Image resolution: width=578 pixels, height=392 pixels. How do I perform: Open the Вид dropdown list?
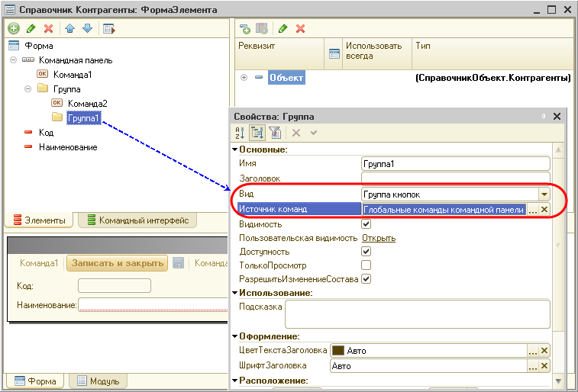point(544,194)
